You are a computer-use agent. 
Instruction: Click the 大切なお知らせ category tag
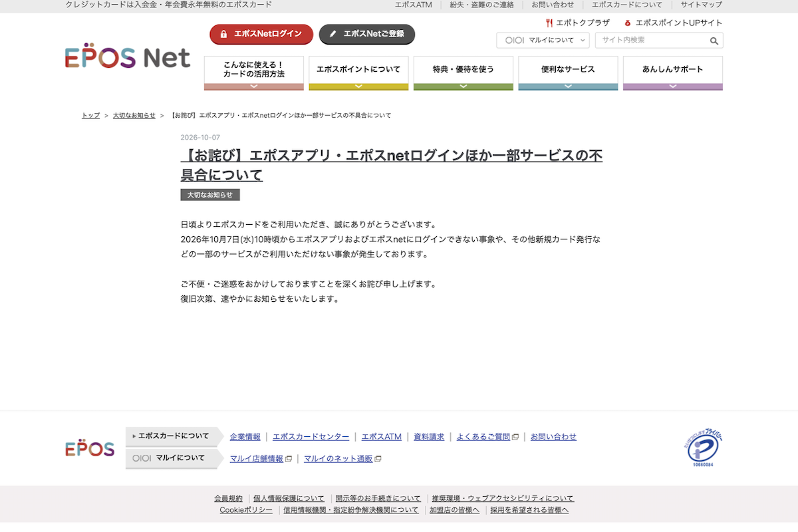[210, 195]
